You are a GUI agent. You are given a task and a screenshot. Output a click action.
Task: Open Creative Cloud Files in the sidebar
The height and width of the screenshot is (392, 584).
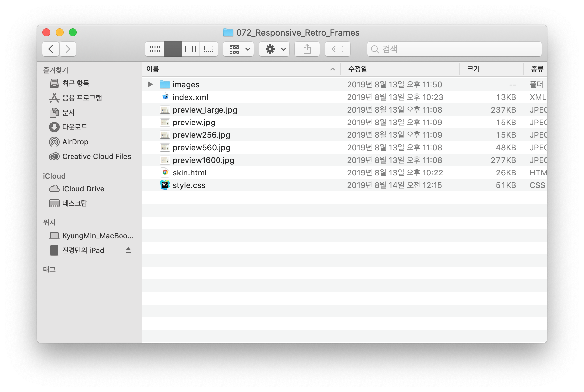(x=89, y=156)
